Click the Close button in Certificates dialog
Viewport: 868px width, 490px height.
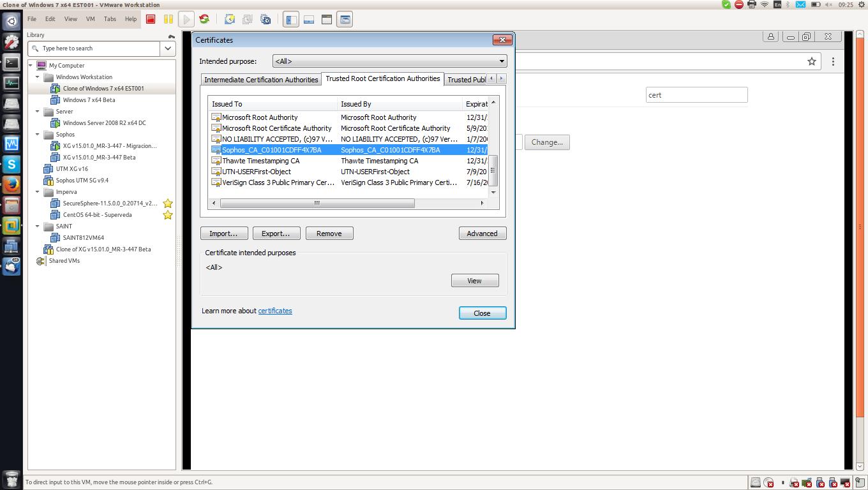click(483, 313)
